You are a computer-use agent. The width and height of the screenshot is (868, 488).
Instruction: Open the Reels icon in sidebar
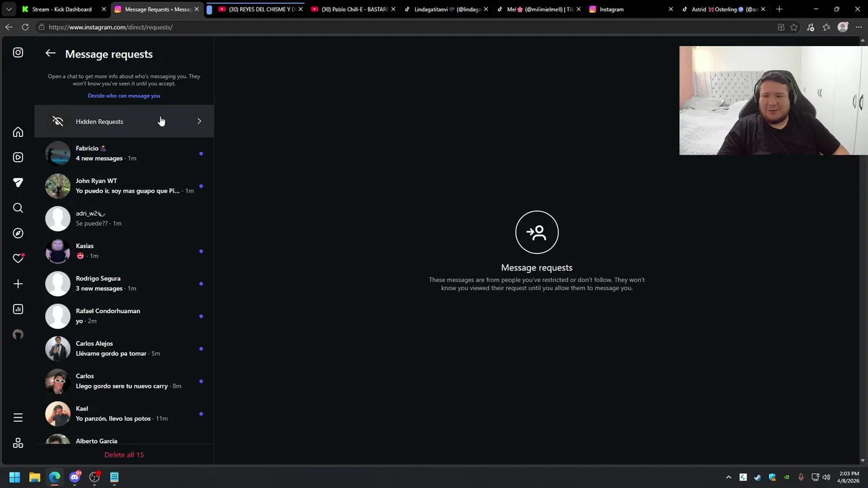[x=18, y=157]
